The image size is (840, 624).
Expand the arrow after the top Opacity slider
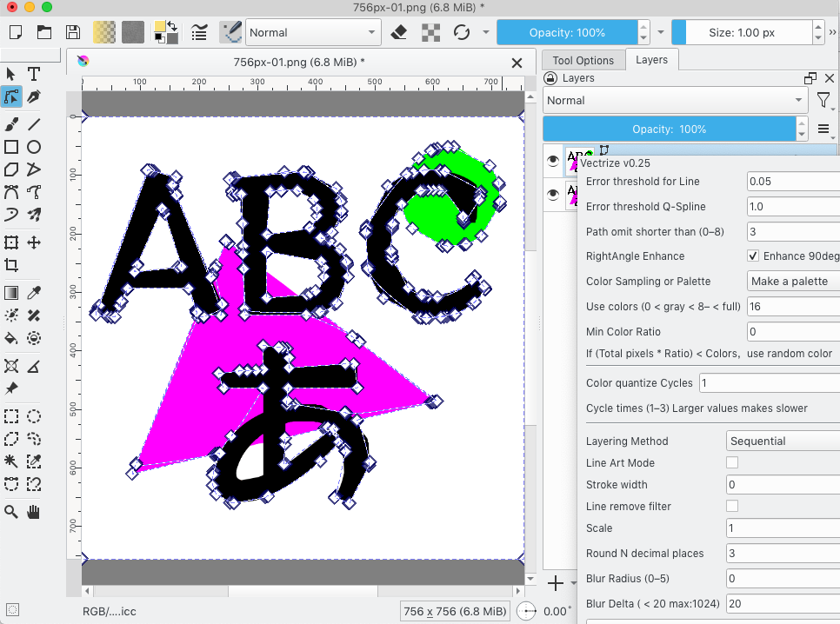[661, 33]
